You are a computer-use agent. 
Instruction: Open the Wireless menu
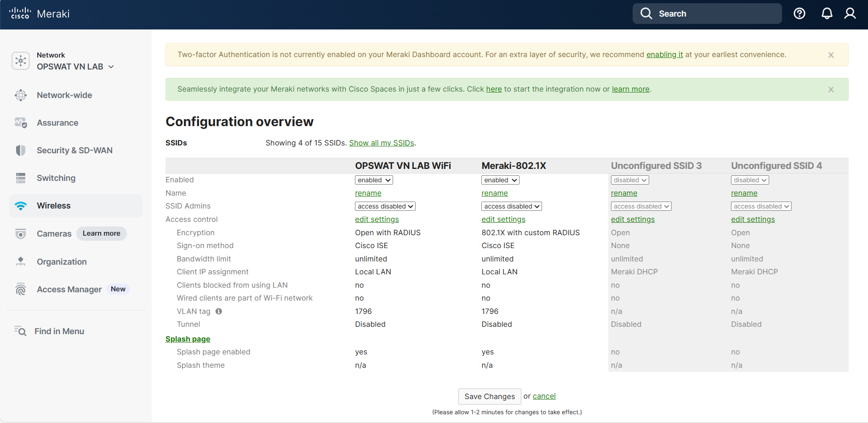(76, 206)
